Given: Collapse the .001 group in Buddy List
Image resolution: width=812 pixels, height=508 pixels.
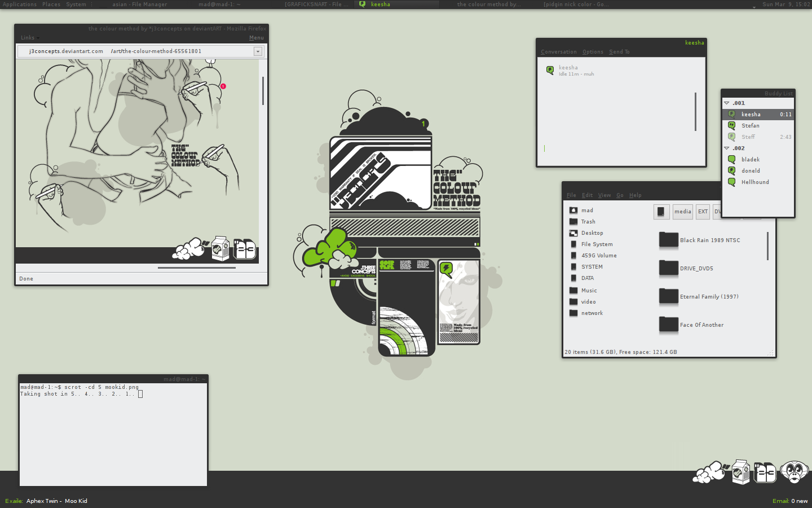Looking at the screenshot, I should [x=727, y=103].
